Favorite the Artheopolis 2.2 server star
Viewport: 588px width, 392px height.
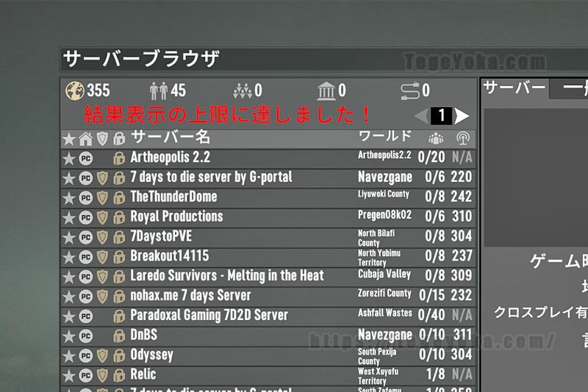pos(69,159)
